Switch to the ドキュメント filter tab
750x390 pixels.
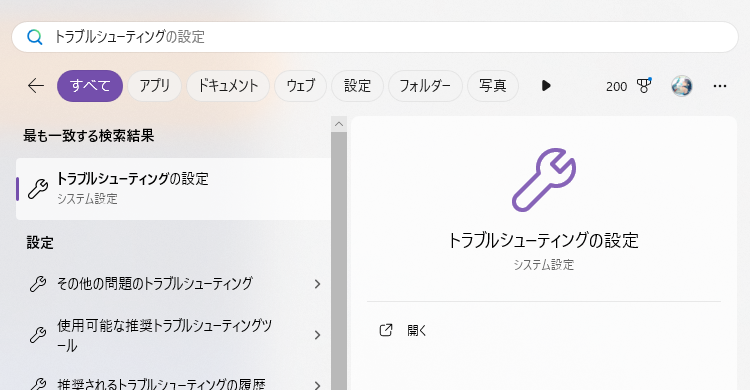click(x=228, y=86)
